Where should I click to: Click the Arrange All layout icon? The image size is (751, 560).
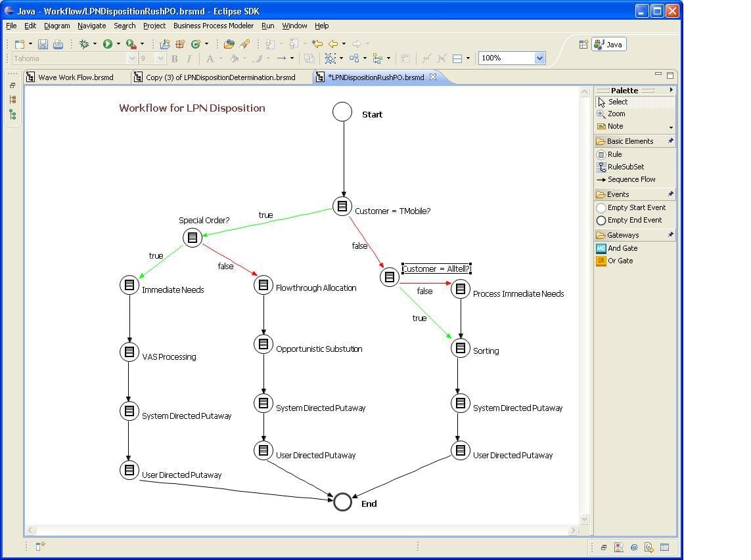point(354,58)
